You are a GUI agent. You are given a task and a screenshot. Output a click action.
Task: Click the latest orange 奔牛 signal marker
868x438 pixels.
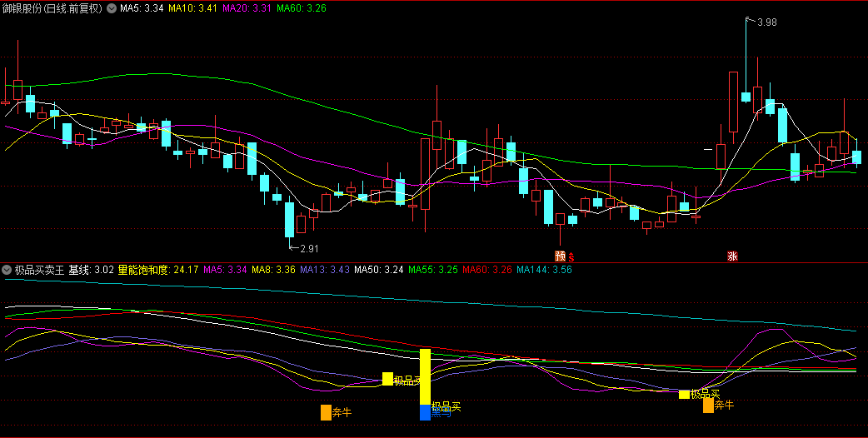[x=709, y=406]
